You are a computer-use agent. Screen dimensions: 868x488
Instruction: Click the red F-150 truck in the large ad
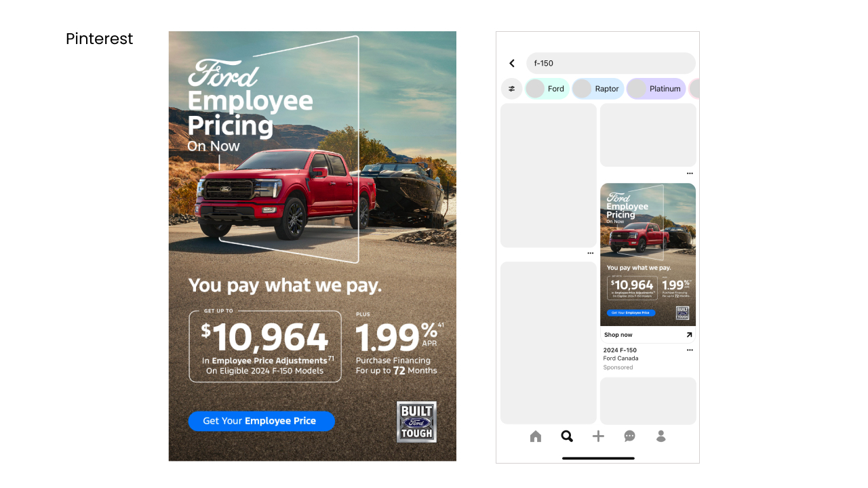[x=285, y=195]
